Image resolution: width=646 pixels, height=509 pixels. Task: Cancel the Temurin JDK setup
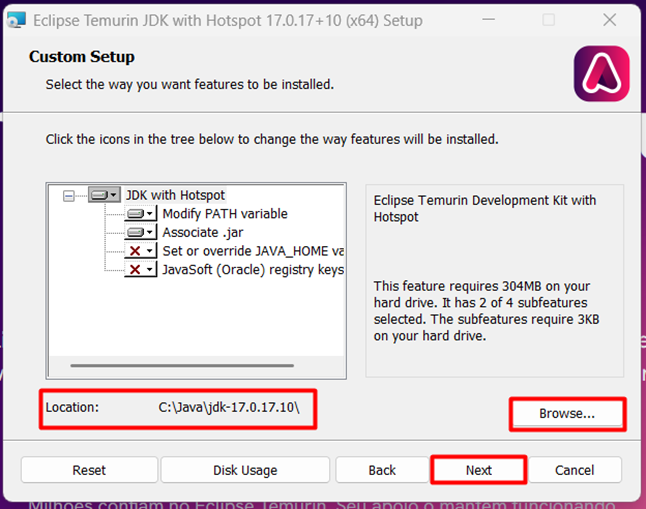(574, 470)
